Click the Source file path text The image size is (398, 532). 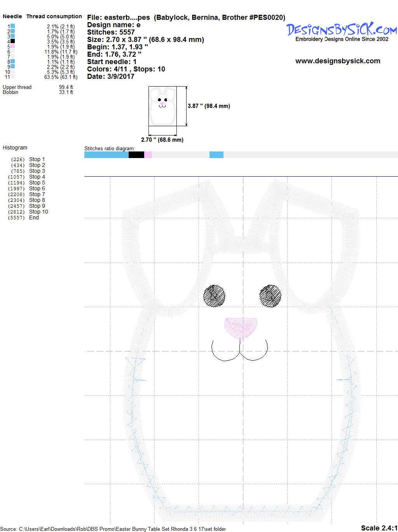point(113,529)
